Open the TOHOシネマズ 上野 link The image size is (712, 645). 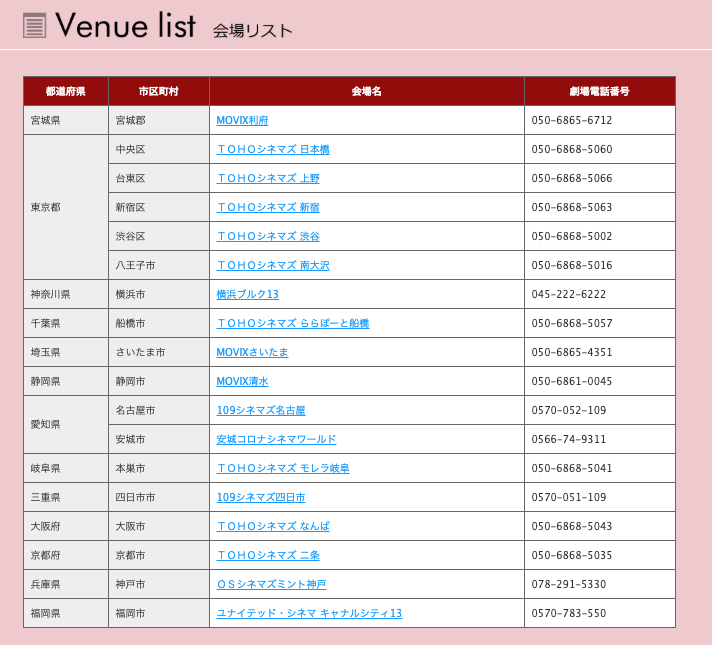[x=268, y=179]
